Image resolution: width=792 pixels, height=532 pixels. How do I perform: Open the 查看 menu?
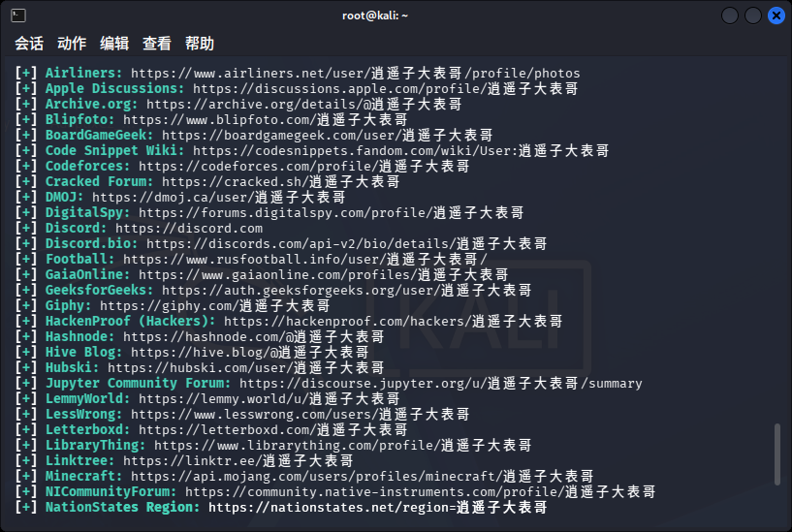point(157,44)
